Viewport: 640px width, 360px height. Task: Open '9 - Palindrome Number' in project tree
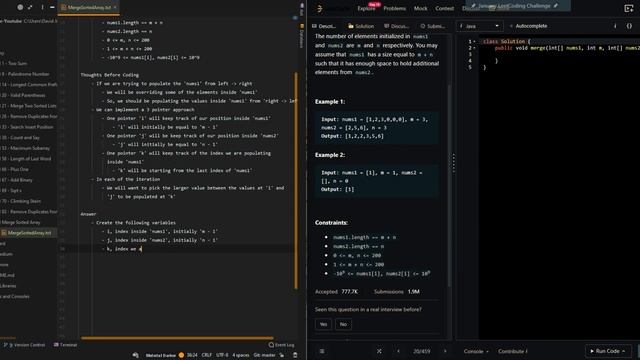click(x=25, y=74)
